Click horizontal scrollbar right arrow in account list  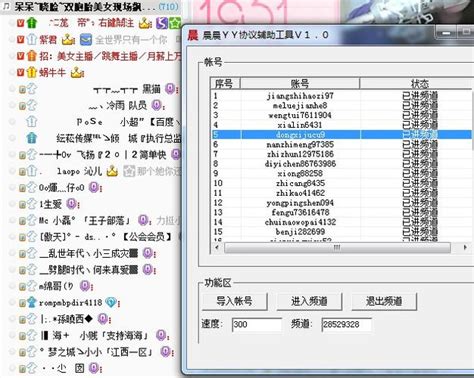tap(465, 248)
